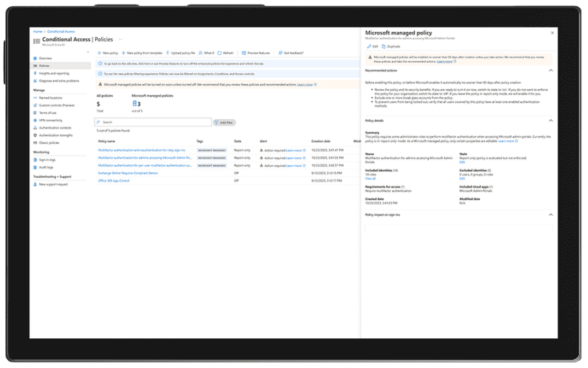Open Insights and reporting

(54, 73)
